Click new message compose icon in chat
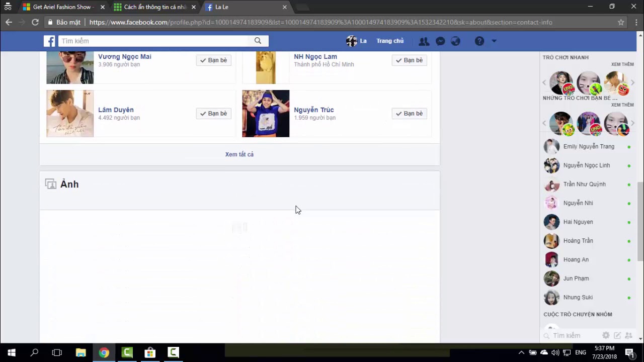 [x=617, y=336]
